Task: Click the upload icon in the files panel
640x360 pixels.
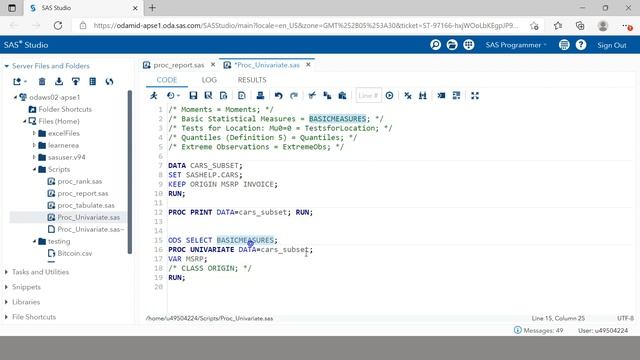Action: [76, 82]
